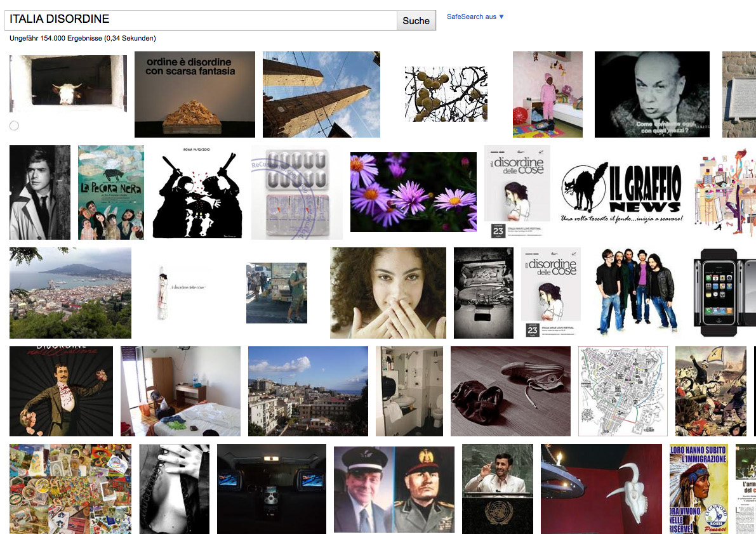Open the black-and-white hand on torso photo
Image resolution: width=756 pixels, height=534 pixels.
point(175,489)
